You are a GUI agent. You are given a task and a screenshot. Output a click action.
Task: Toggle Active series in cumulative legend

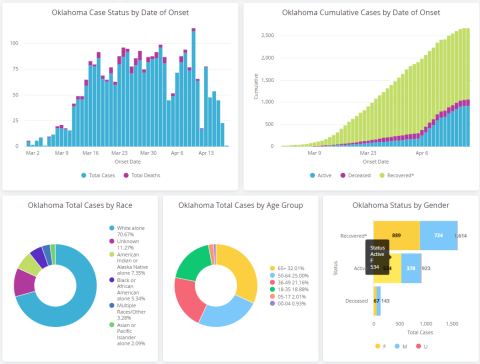312,175
